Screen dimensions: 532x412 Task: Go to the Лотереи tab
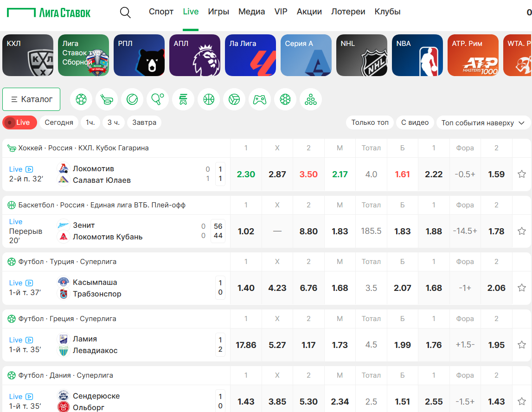point(348,12)
